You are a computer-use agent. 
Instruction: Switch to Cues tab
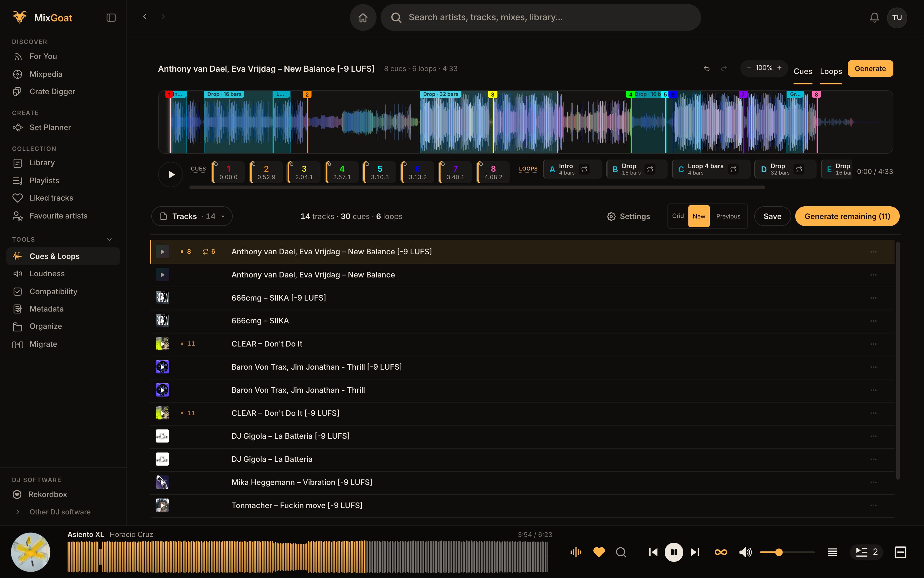[x=803, y=71]
